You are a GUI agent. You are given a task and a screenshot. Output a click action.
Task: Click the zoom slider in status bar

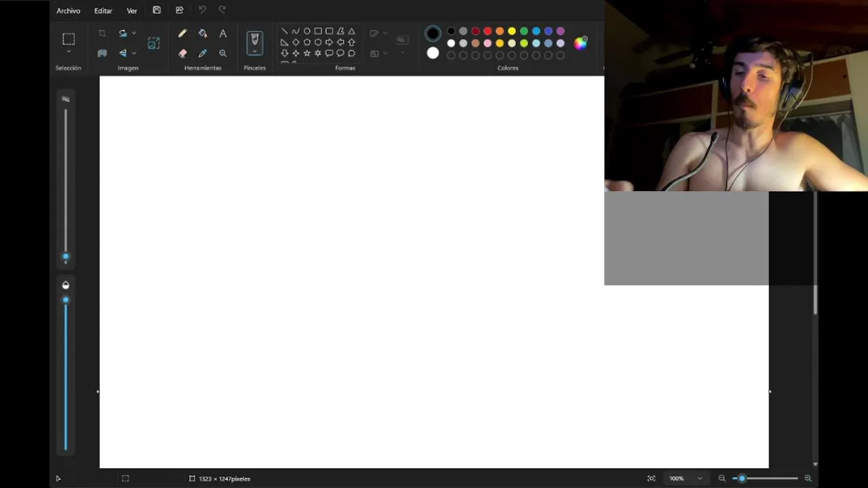pyautogui.click(x=742, y=479)
